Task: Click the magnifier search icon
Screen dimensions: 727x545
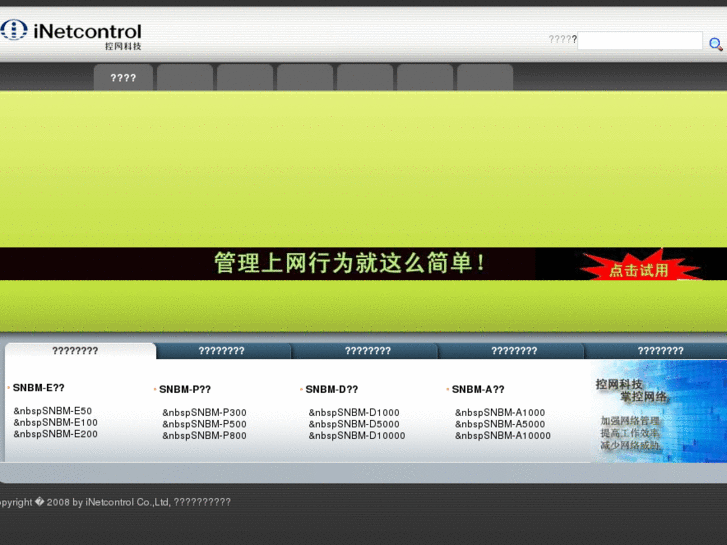Action: (716, 44)
